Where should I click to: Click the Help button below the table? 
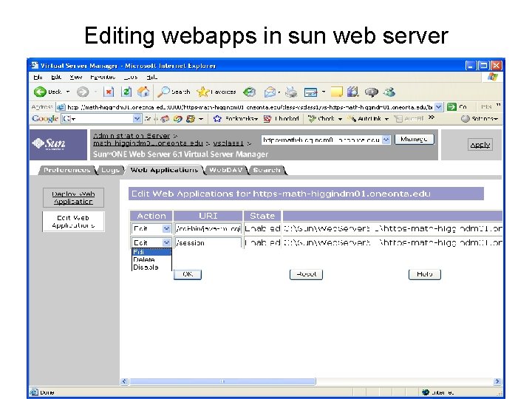[x=425, y=274]
